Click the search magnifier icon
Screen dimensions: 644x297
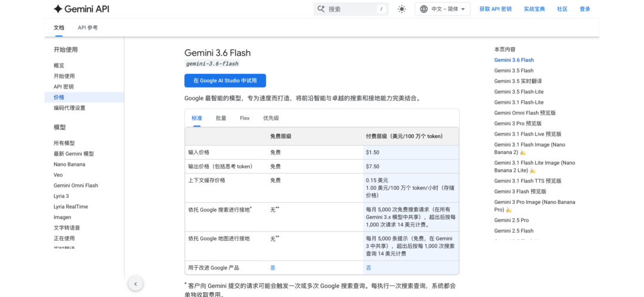tap(321, 9)
